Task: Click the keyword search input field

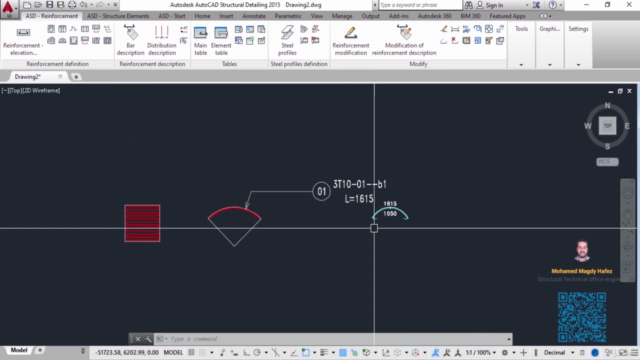Action: tap(420, 5)
